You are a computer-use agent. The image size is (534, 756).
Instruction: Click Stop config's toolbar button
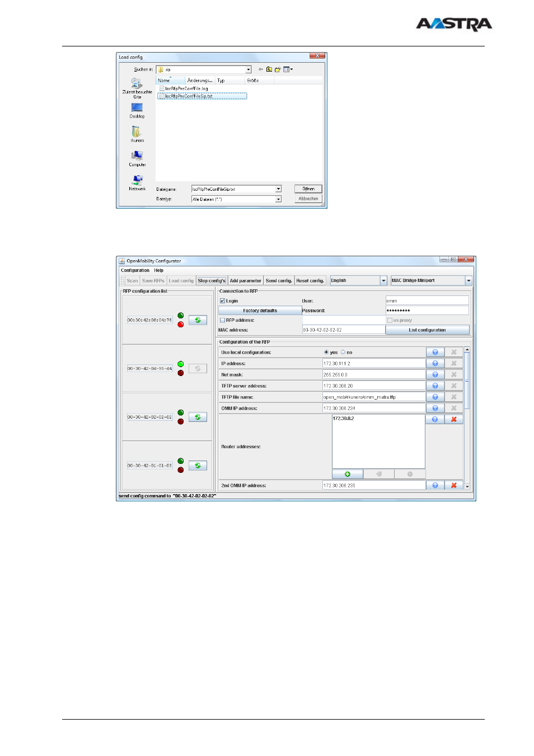click(x=212, y=280)
